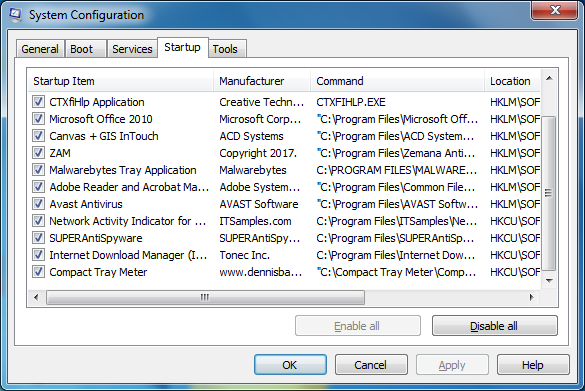Toggle the Canvas + GIS InTouch checkbox
Image resolution: width=585 pixels, height=391 pixels.
38,136
